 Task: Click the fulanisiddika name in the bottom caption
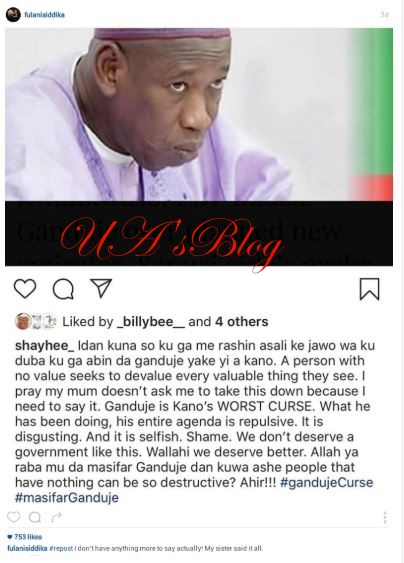(27, 548)
